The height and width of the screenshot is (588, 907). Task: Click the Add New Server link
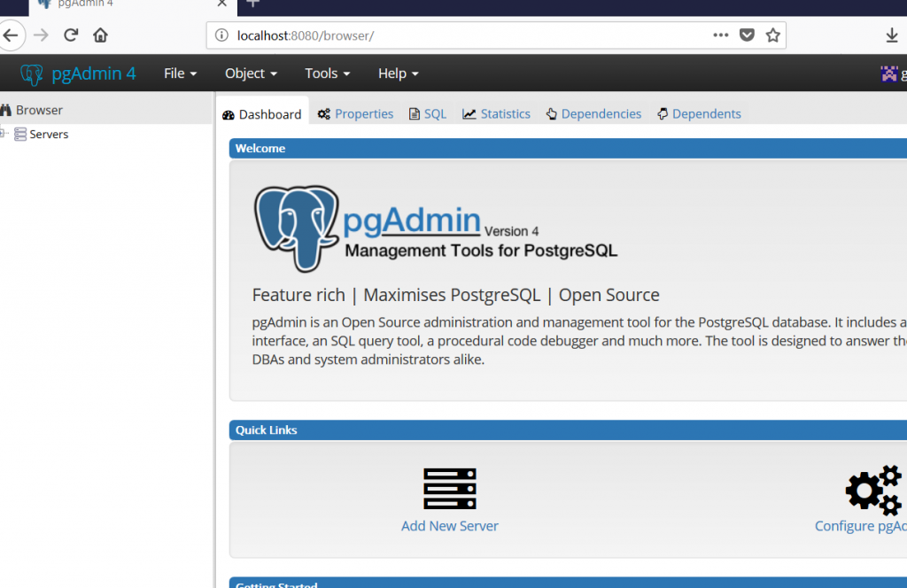pos(449,525)
